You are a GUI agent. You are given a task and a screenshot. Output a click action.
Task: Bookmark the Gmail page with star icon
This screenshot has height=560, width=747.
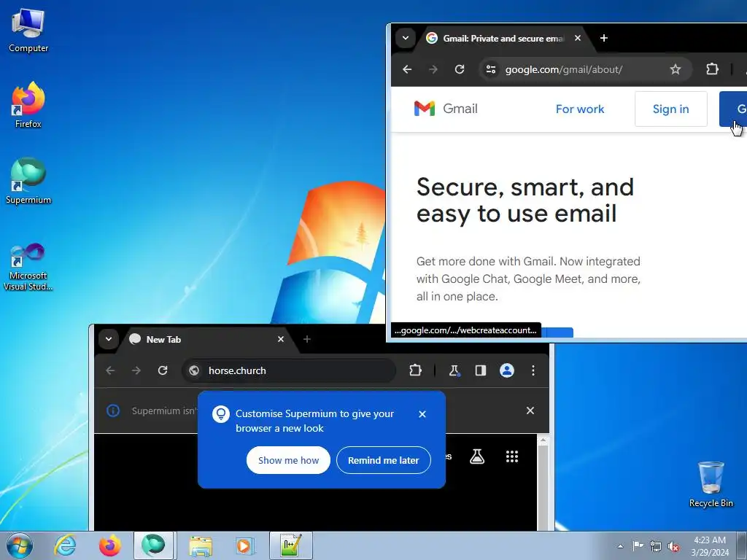click(x=675, y=69)
